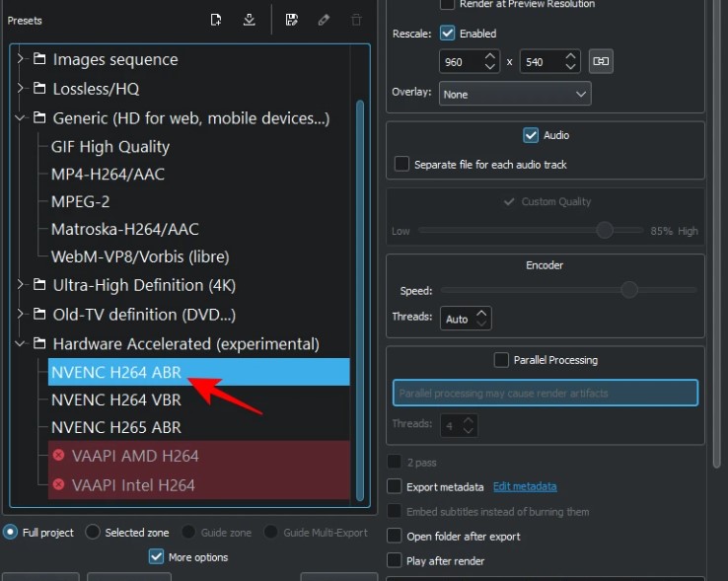Select the VAAPI AMD H264 preset

198,455
